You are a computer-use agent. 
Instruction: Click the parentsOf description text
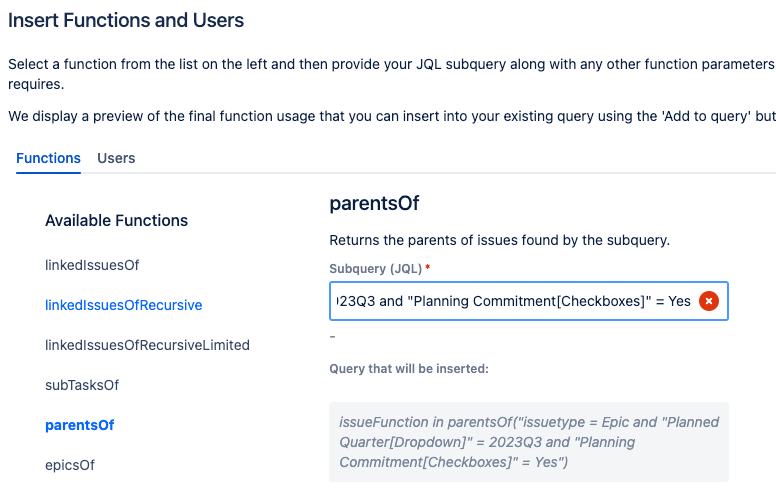[500, 240]
